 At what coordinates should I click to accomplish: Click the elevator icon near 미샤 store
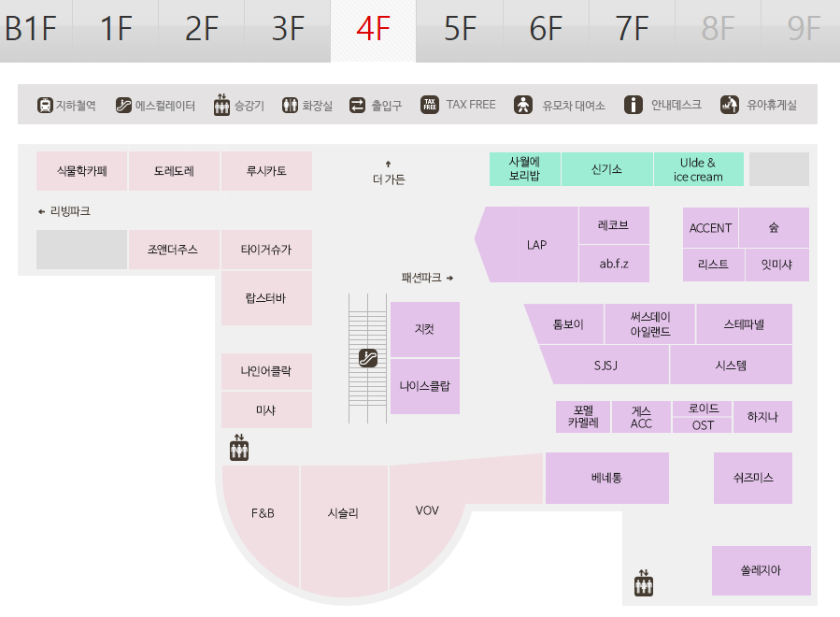pos(239,448)
